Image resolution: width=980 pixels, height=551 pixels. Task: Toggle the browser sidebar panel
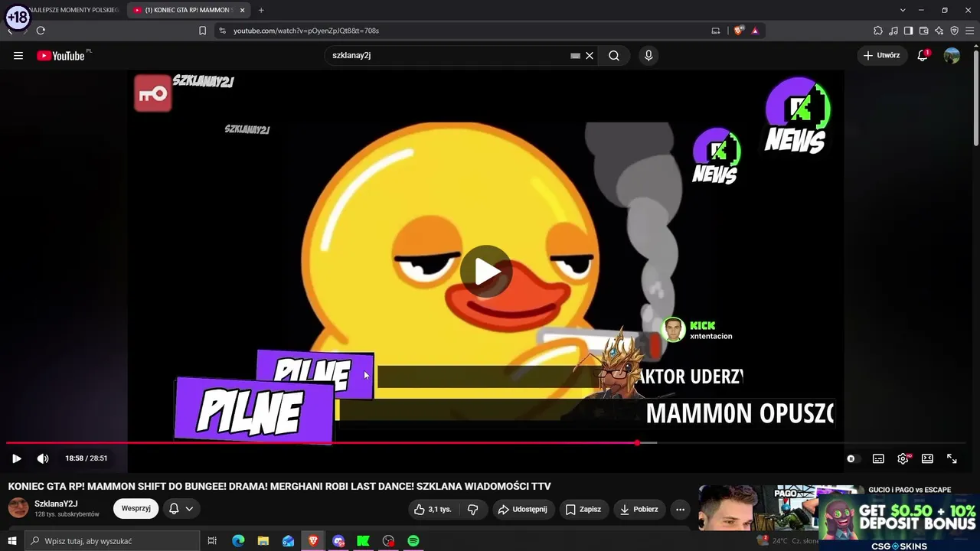point(909,31)
